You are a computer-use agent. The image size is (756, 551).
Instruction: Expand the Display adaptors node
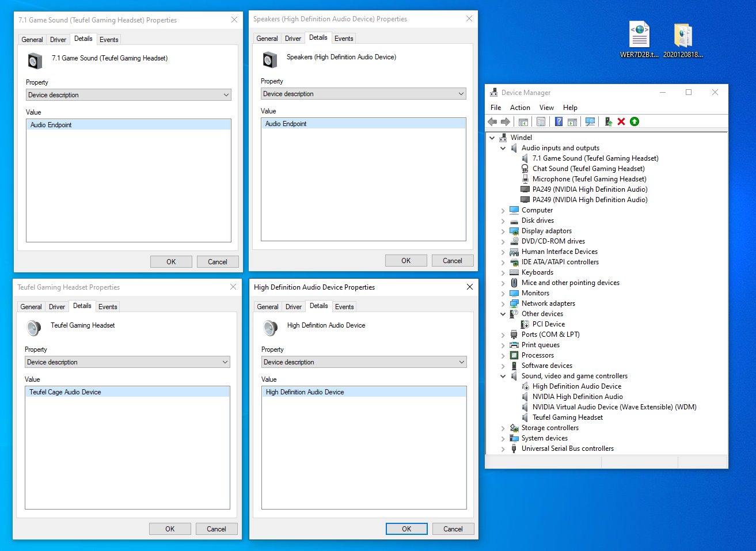pos(503,231)
